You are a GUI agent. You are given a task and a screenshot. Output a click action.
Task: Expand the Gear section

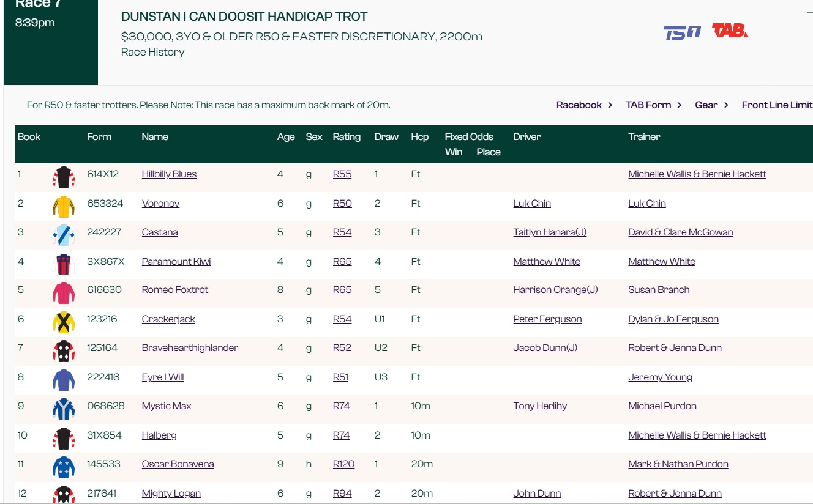711,105
